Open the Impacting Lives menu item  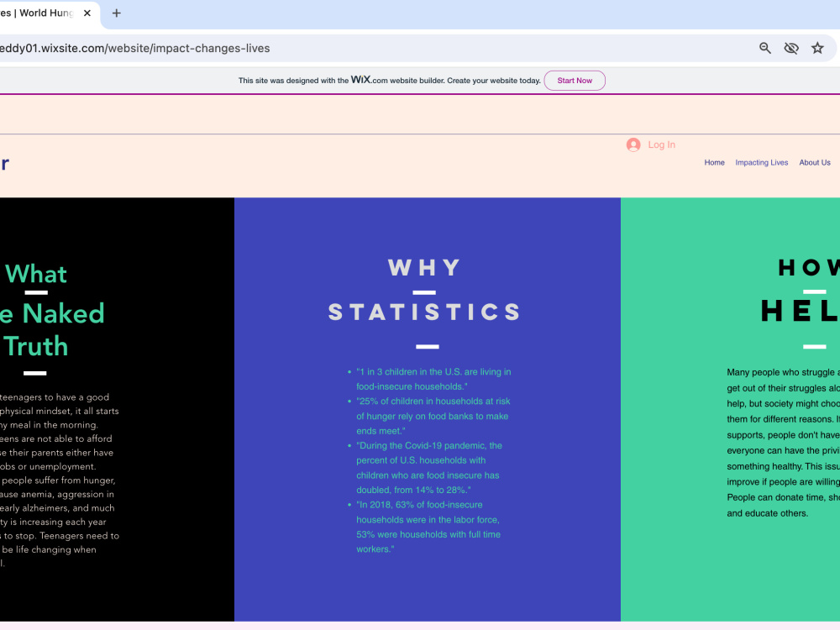(x=761, y=162)
